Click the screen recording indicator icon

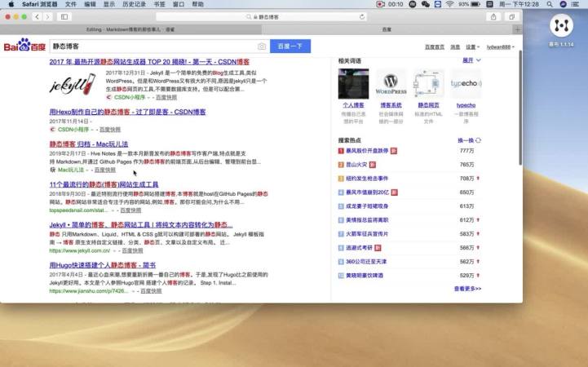click(380, 4)
